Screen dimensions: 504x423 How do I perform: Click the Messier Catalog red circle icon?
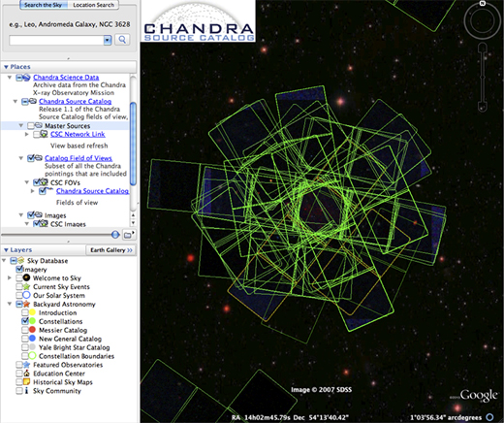coord(32,330)
